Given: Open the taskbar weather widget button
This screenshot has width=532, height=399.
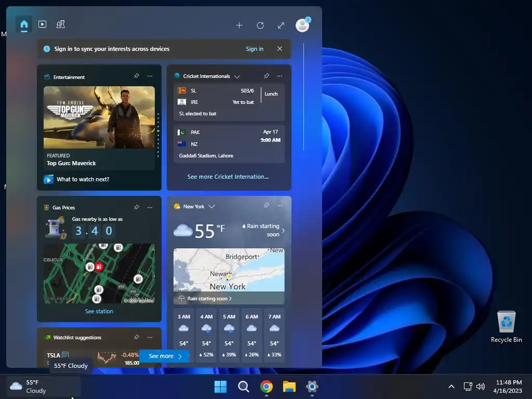Looking at the screenshot, I should 44,387.
